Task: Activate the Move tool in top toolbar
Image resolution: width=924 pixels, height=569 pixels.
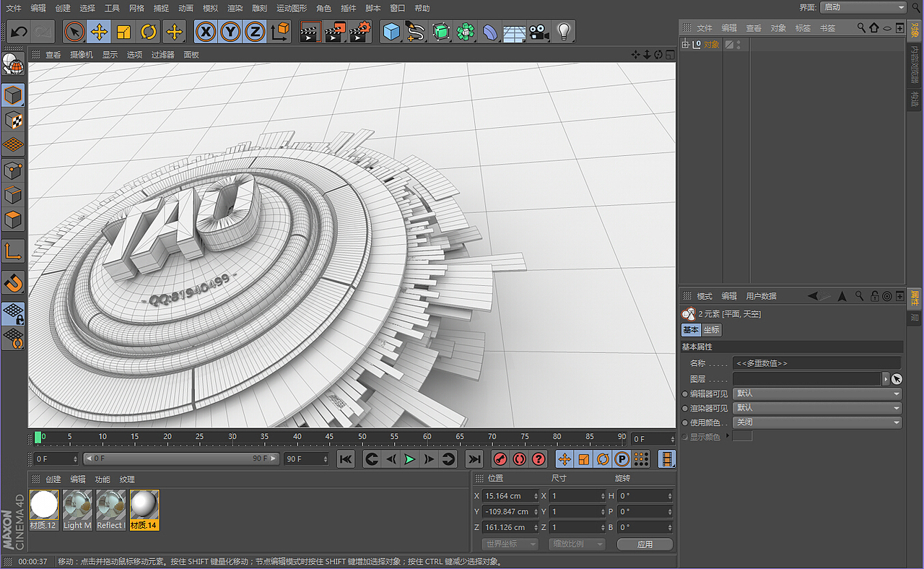Action: pos(99,32)
